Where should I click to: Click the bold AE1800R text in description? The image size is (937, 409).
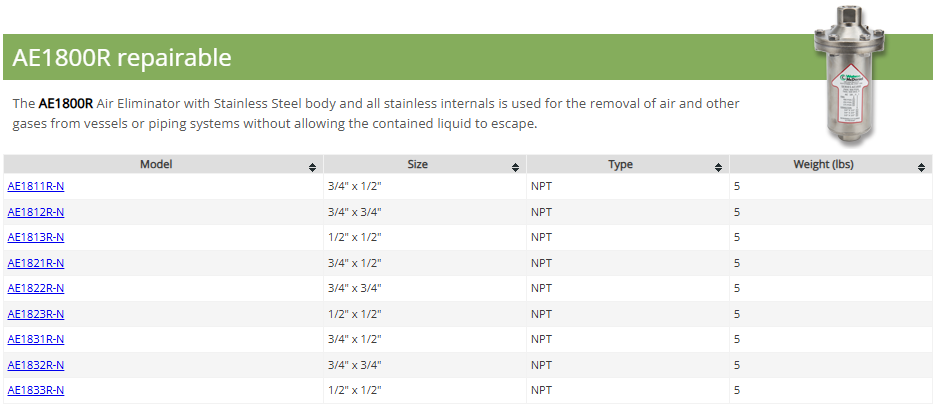[x=66, y=104]
